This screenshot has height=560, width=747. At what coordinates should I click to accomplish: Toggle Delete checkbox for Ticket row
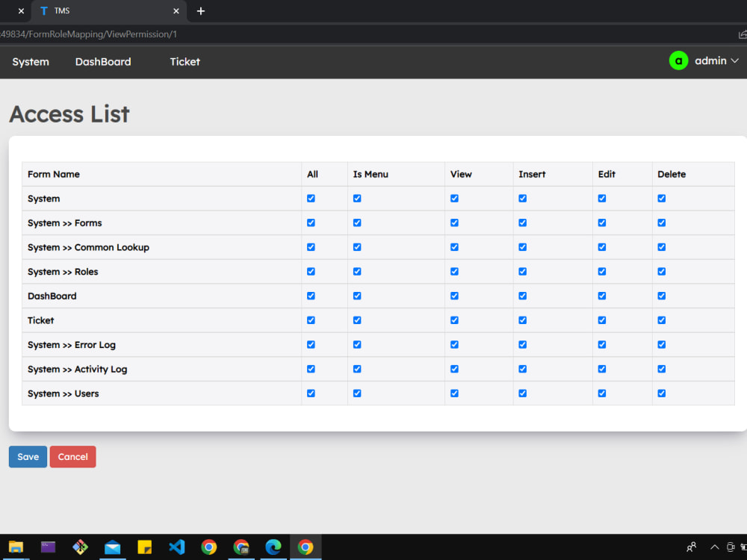[662, 320]
